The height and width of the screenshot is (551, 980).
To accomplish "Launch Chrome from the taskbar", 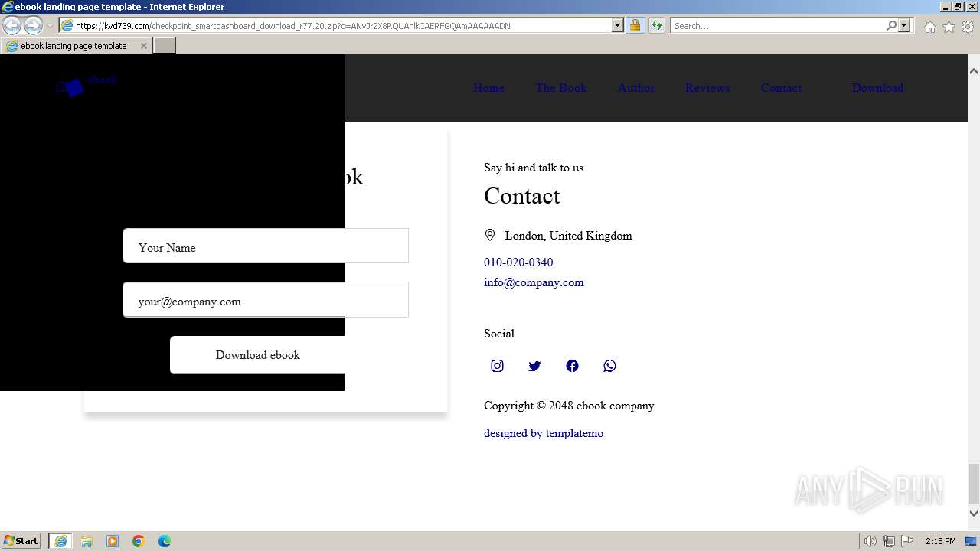I will (x=139, y=541).
